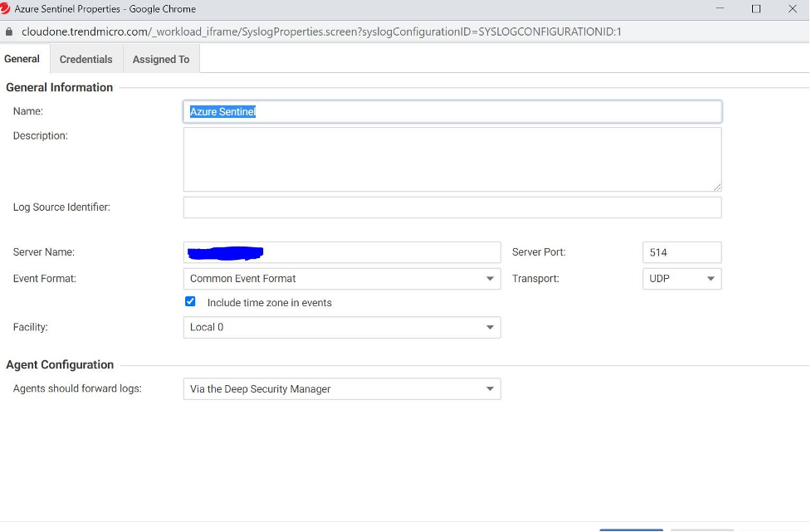Click the Agent Configuration section heading
This screenshot has height=532, width=811.
click(60, 364)
